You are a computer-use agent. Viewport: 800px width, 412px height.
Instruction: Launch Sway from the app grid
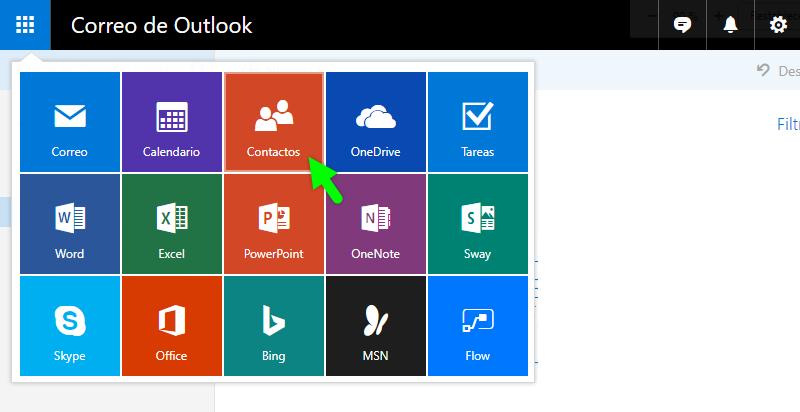477,223
